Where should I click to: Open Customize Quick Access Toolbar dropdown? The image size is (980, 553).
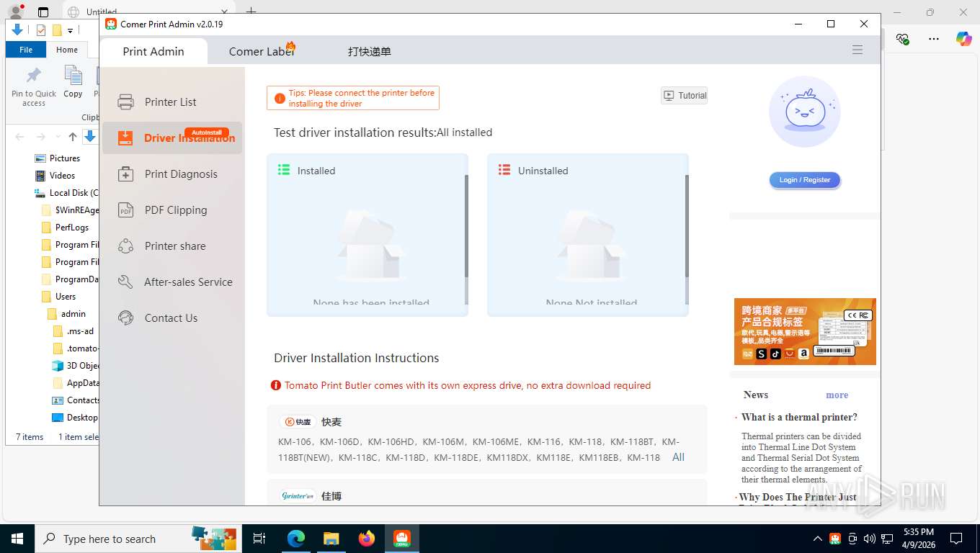click(x=71, y=30)
